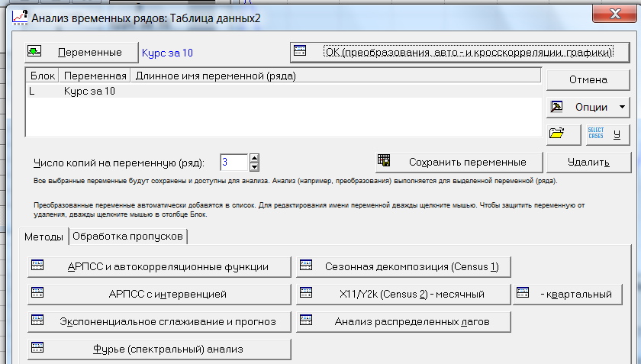Viewport: 641px width, 364px height.
Task: Click icon on Экспоненциальное сглаживание button
Action: point(37,320)
